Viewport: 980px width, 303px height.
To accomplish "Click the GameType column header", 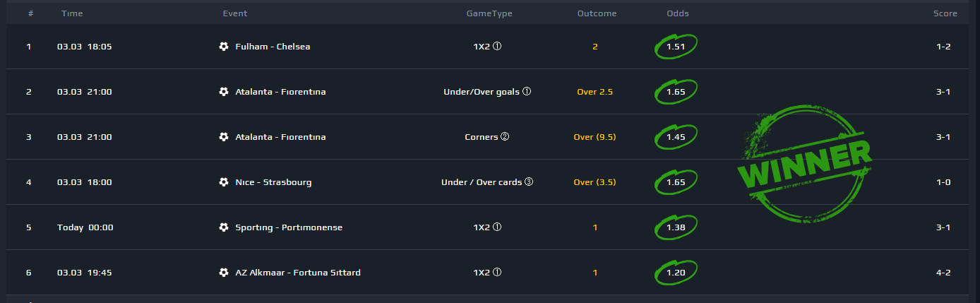I will click(489, 13).
